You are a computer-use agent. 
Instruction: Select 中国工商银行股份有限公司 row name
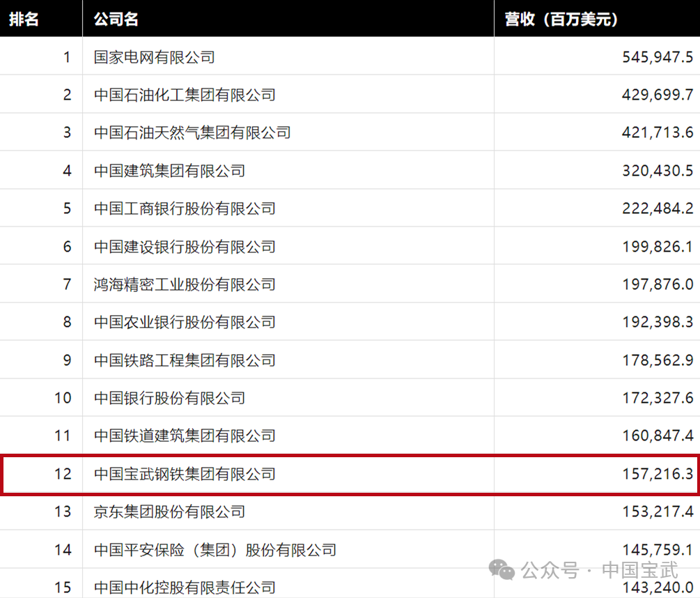click(185, 208)
